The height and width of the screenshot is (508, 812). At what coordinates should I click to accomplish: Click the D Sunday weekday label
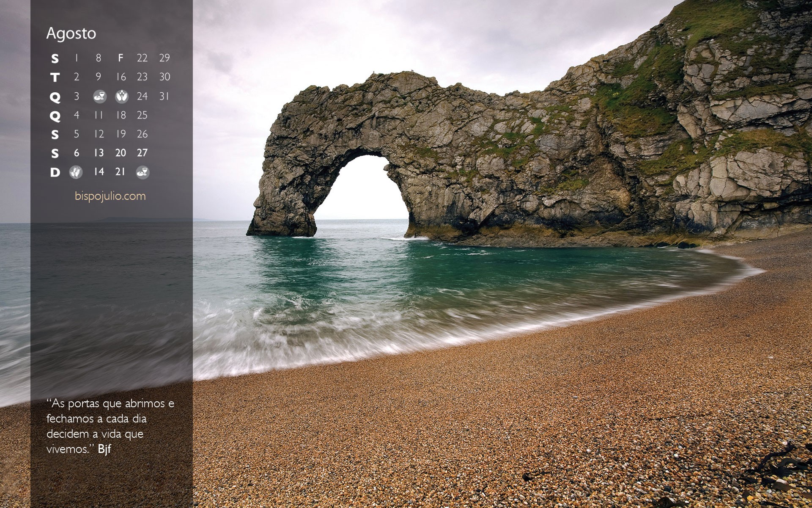click(x=55, y=172)
